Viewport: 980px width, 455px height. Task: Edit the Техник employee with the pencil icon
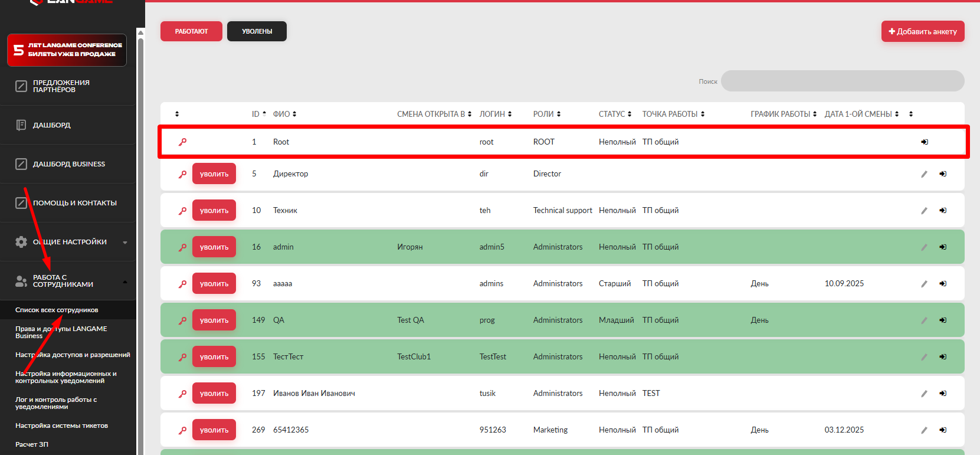(x=924, y=211)
